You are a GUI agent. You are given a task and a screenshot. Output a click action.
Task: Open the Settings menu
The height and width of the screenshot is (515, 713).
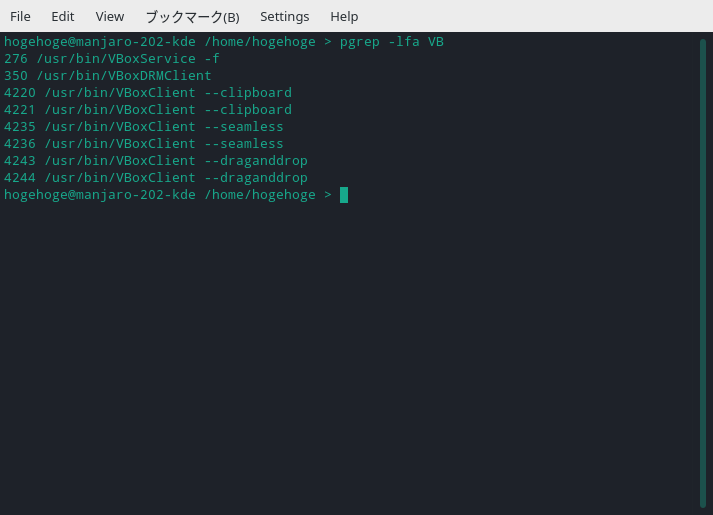point(285,17)
